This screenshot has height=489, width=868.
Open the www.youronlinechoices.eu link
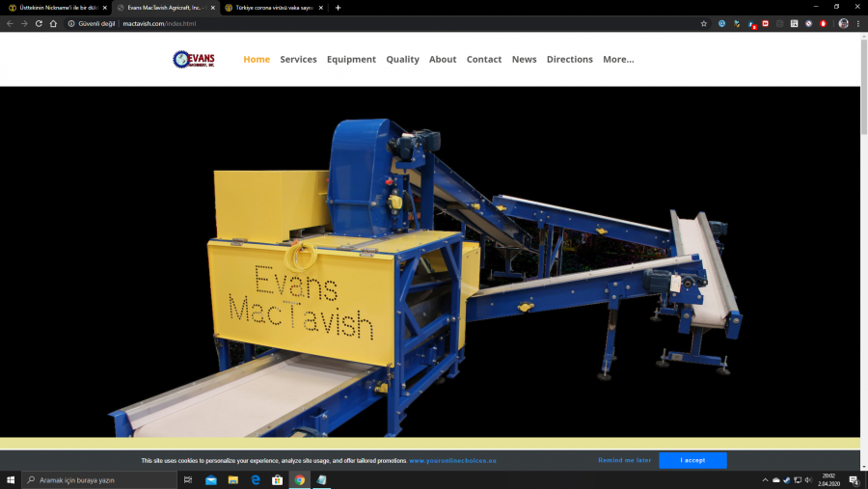click(453, 461)
